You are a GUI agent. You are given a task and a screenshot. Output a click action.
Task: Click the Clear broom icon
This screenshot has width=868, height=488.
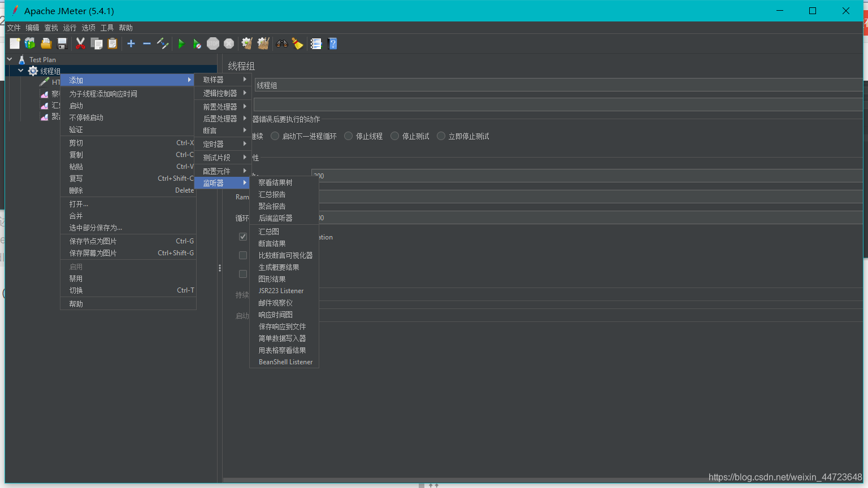coord(247,43)
